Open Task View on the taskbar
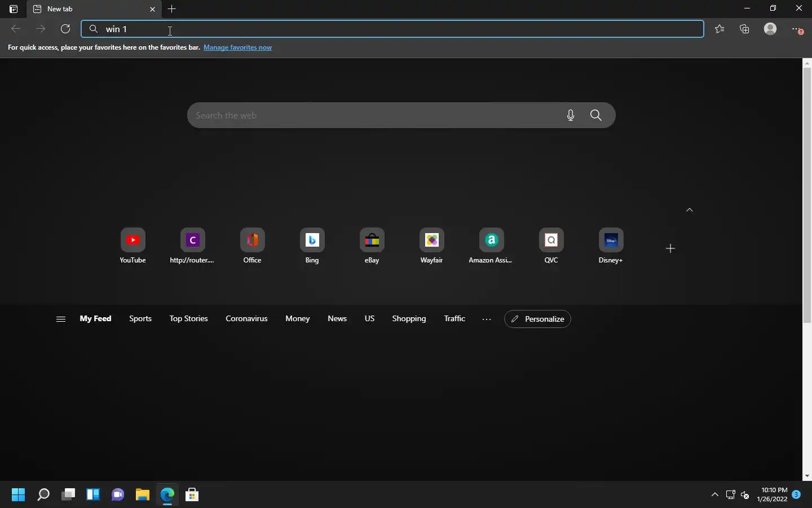The image size is (812, 508). point(68,495)
